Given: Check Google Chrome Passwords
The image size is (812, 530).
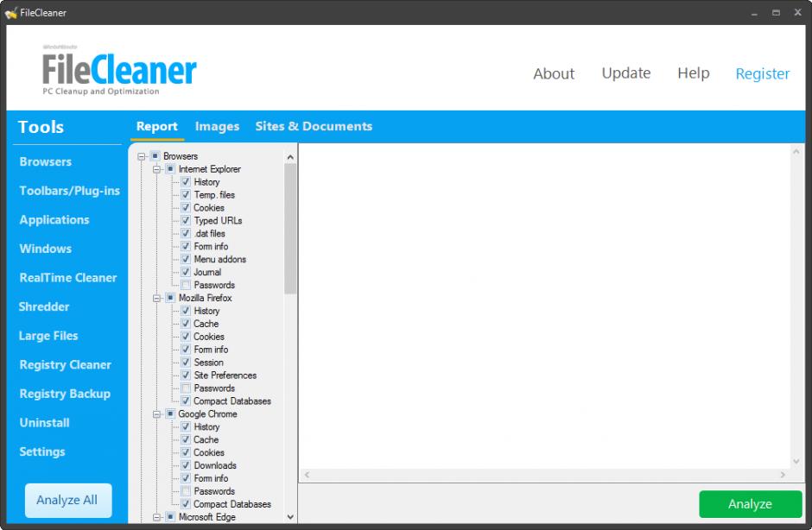Looking at the screenshot, I should [x=186, y=491].
